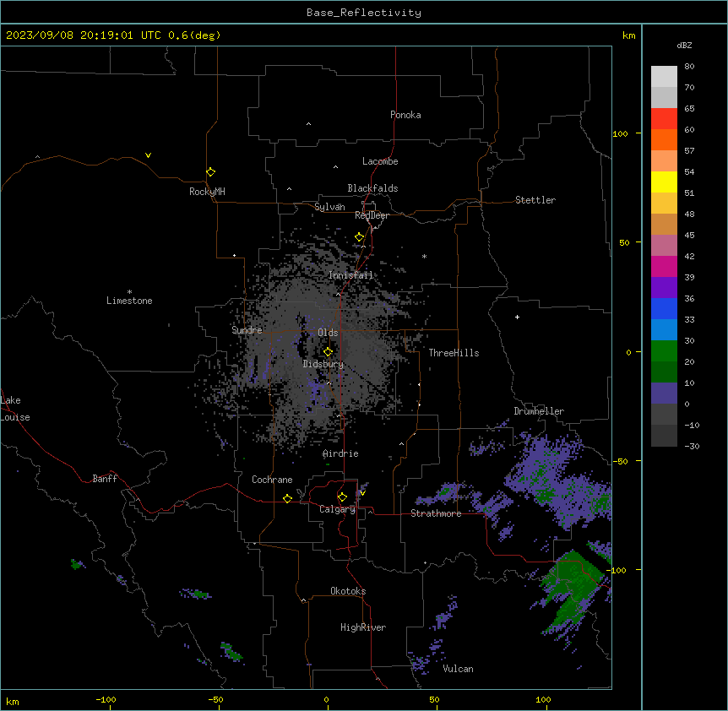Select the -30 value at the bottom of the legend
The width and height of the screenshot is (728, 711).
click(692, 446)
